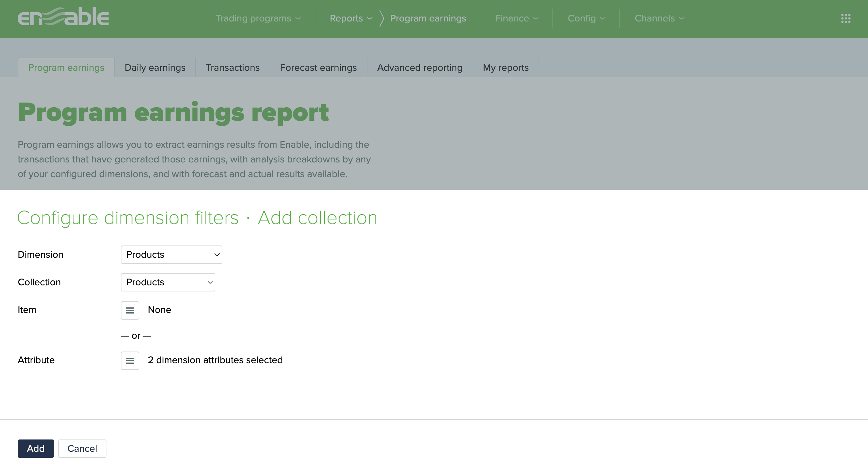Select the Program earnings tab

66,68
